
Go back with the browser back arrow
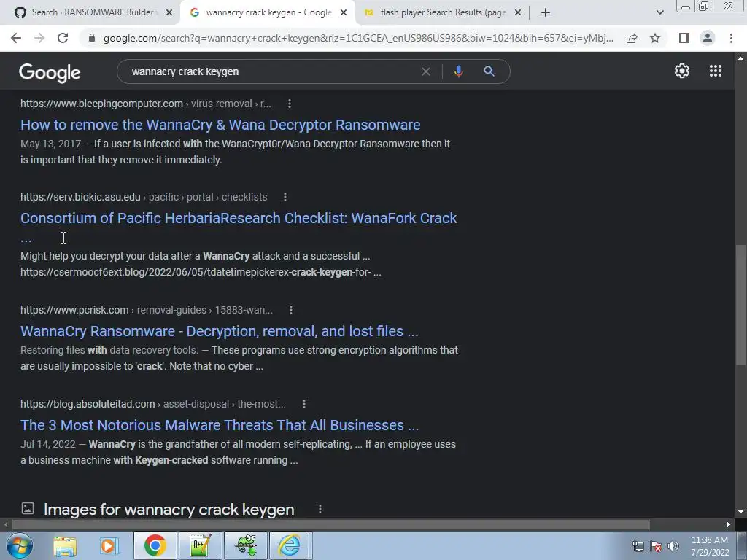click(16, 38)
